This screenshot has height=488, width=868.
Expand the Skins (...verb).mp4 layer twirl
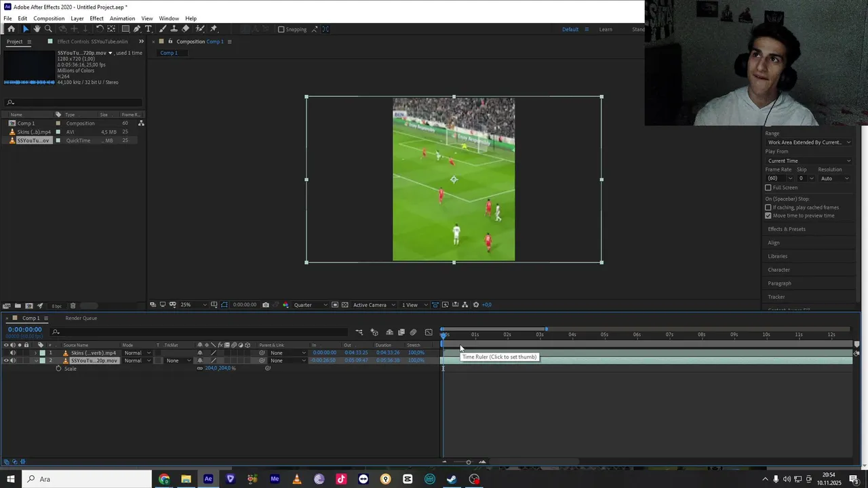pos(36,352)
